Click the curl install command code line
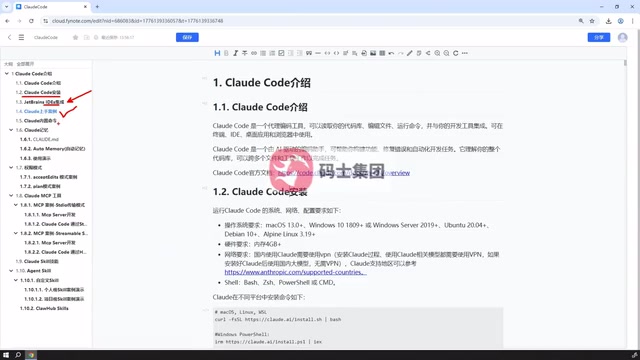The width and height of the screenshot is (640, 360). click(278, 319)
